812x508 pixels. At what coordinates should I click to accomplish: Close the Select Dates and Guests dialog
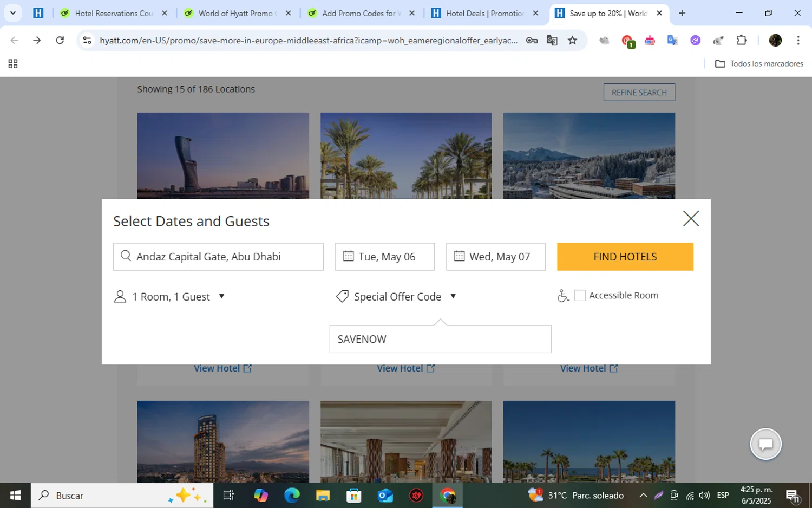(691, 219)
